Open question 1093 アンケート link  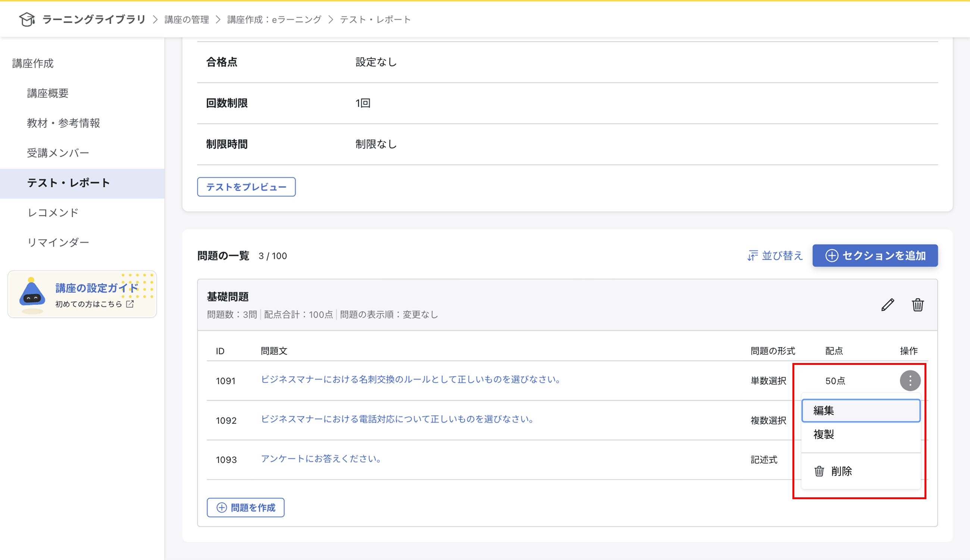click(x=322, y=459)
